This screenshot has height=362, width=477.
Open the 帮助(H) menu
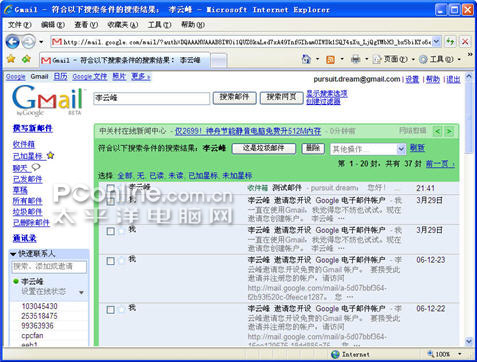tap(193, 25)
